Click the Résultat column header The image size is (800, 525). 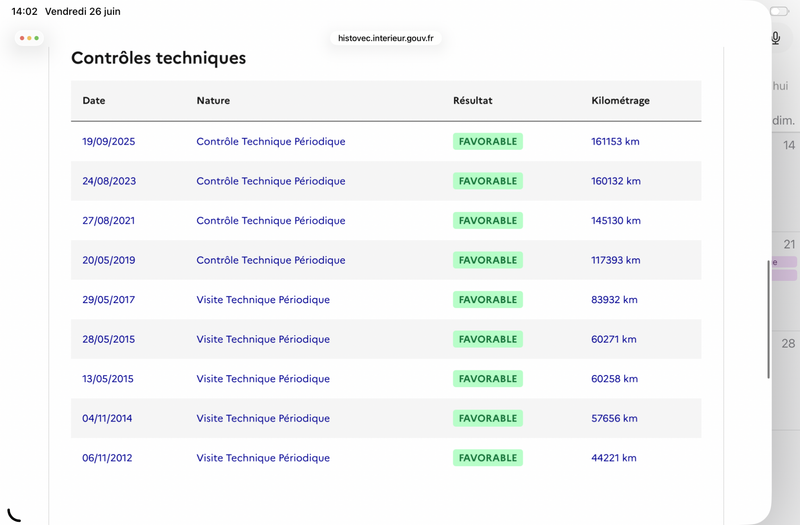[x=472, y=101]
